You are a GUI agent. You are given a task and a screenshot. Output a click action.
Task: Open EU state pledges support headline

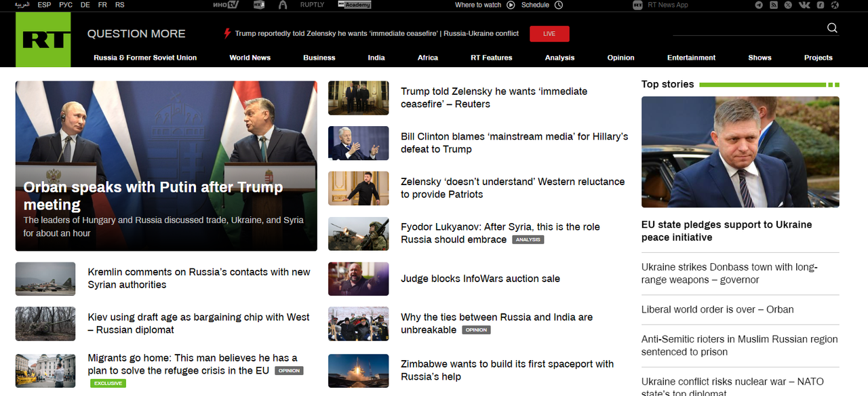pyautogui.click(x=726, y=231)
